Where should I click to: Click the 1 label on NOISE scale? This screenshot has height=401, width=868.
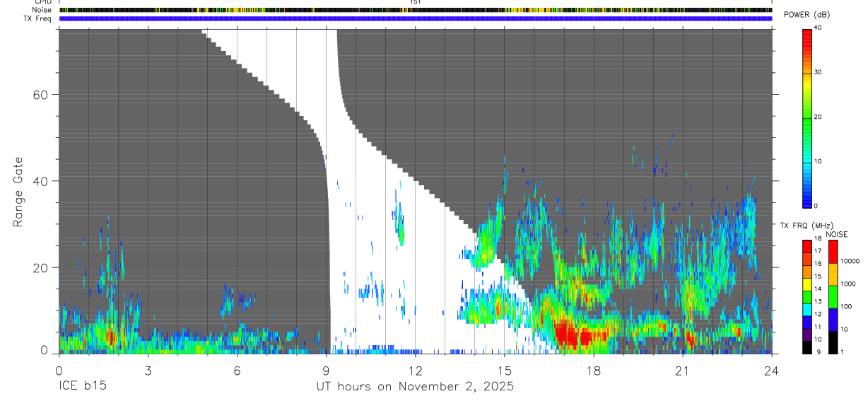[x=842, y=352]
